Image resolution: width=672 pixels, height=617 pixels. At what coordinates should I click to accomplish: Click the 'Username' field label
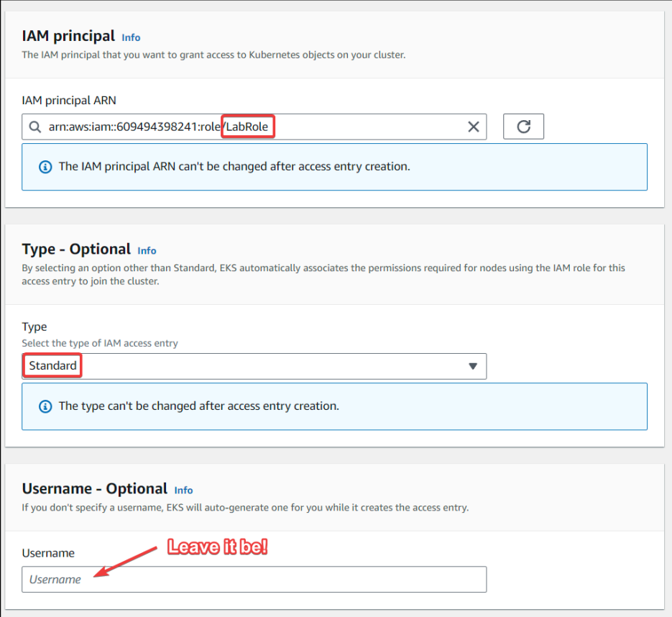pyautogui.click(x=48, y=553)
